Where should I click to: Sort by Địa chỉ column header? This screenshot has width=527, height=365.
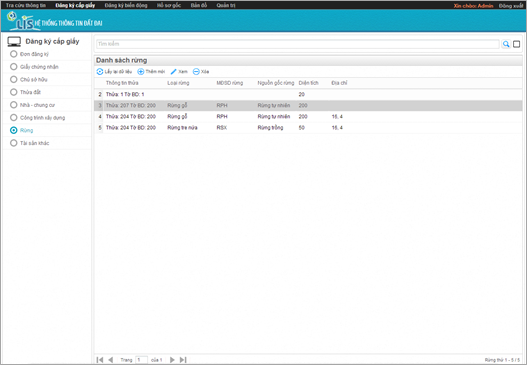pyautogui.click(x=339, y=83)
